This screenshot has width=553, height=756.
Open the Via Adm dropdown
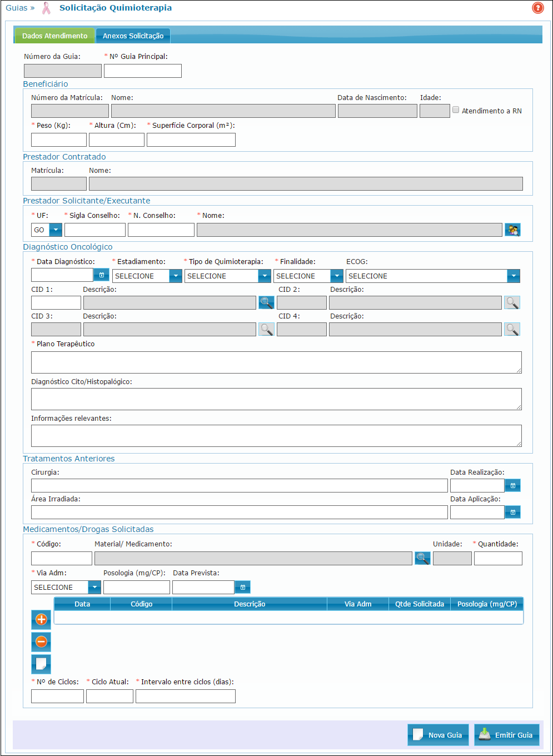pos(94,587)
